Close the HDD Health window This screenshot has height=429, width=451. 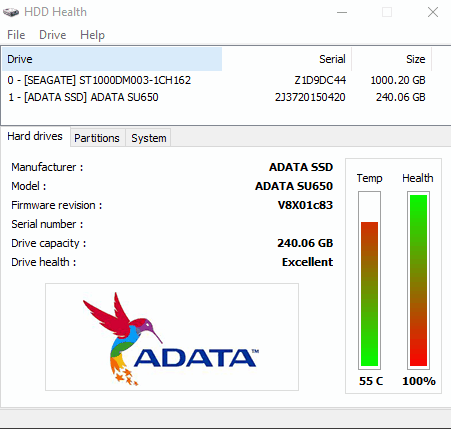coord(433,12)
